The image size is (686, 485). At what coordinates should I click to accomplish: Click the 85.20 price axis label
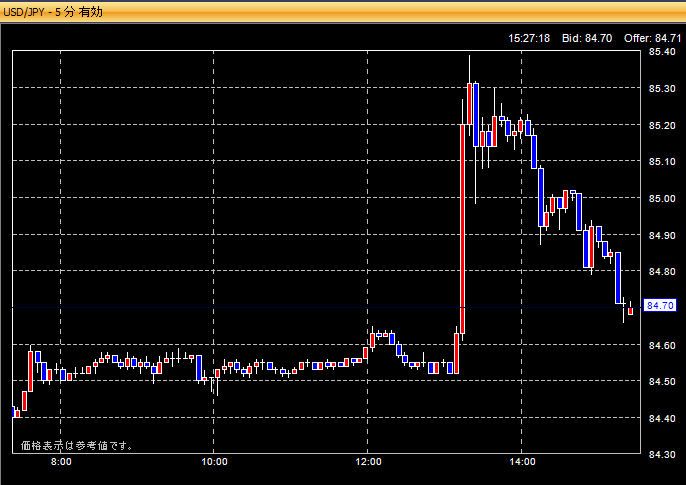click(661, 125)
